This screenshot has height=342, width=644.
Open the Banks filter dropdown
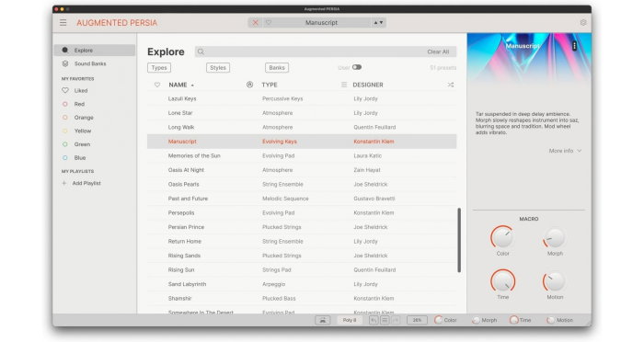pyautogui.click(x=277, y=68)
